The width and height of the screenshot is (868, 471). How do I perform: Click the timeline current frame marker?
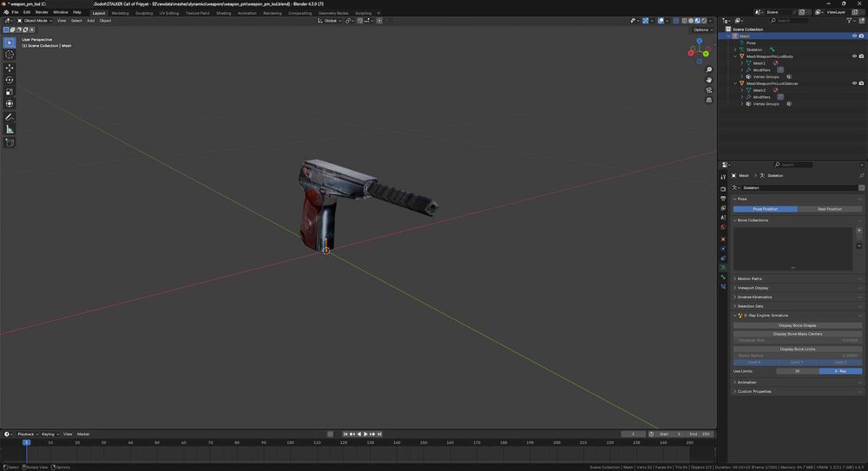26,442
